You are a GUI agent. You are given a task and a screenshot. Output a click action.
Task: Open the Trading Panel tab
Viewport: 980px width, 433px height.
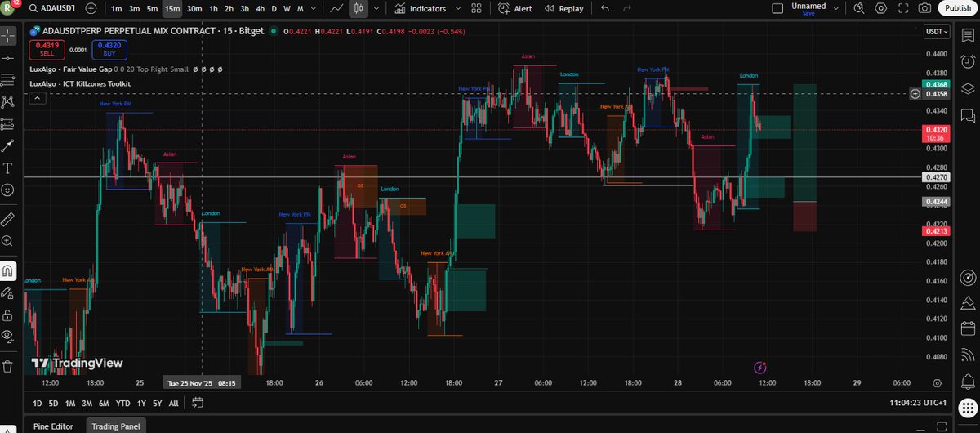coord(116,426)
